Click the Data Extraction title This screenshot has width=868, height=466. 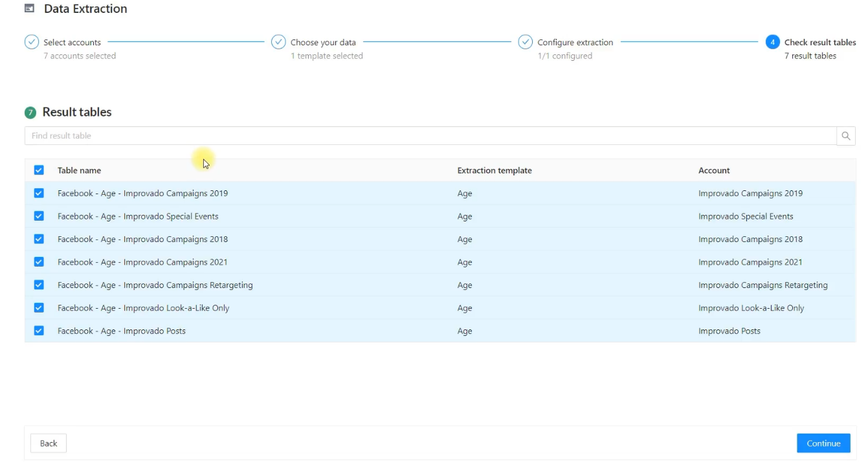(x=85, y=8)
